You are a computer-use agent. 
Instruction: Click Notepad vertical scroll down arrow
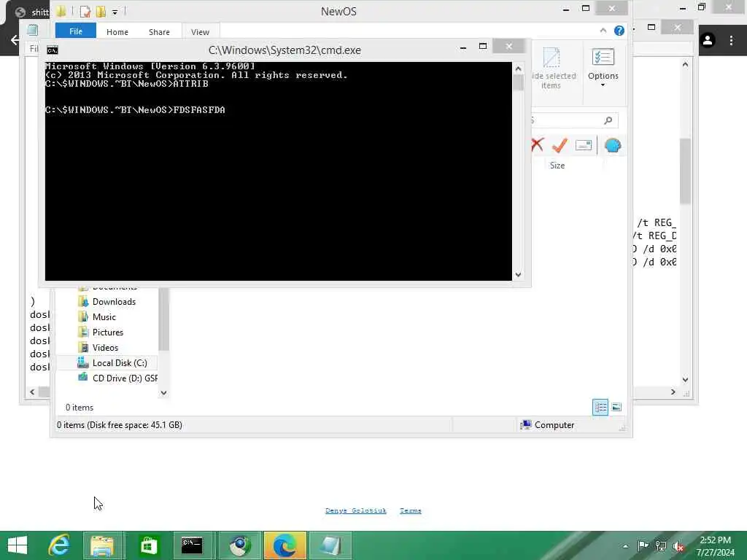point(685,380)
